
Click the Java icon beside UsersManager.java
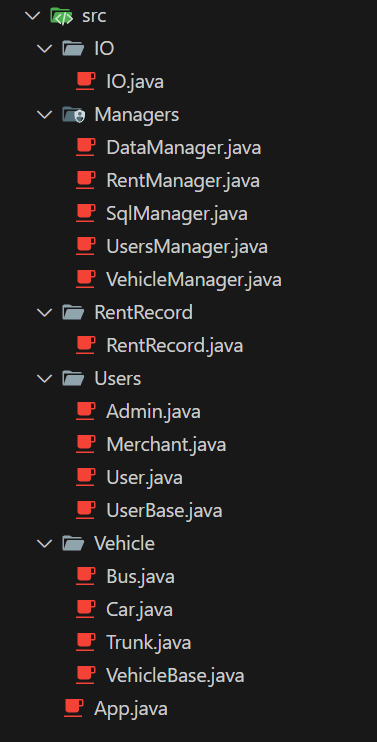pos(86,247)
